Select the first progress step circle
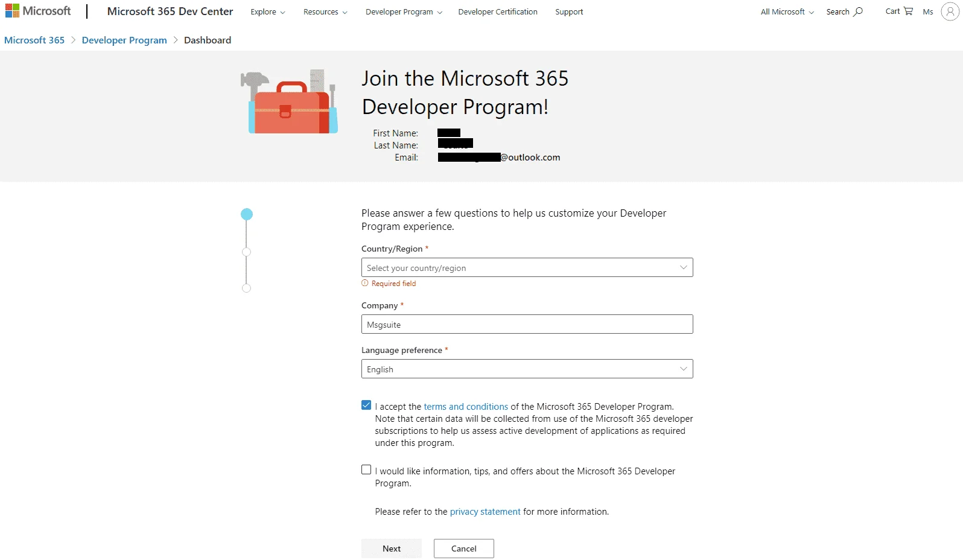This screenshot has width=963, height=560. pos(247,214)
